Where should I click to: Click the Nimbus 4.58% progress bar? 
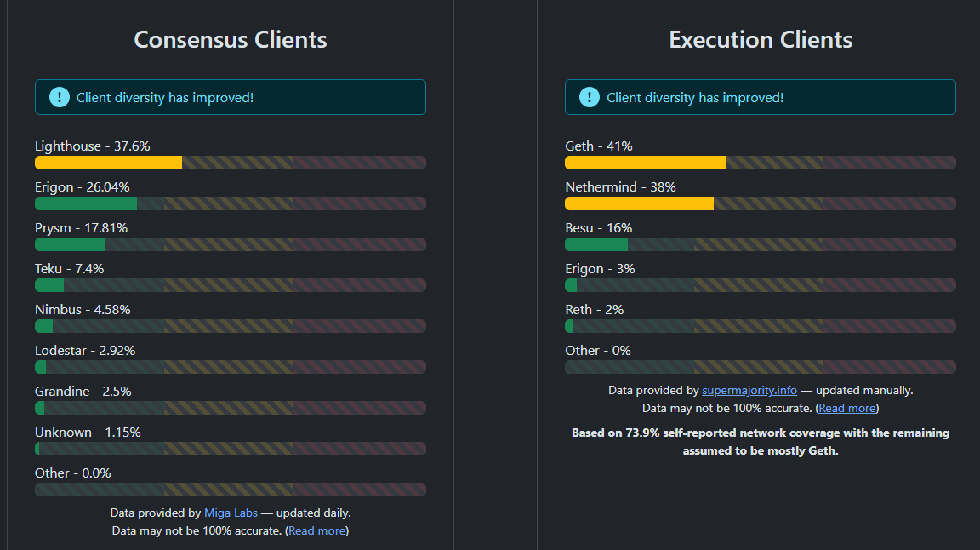click(x=230, y=326)
